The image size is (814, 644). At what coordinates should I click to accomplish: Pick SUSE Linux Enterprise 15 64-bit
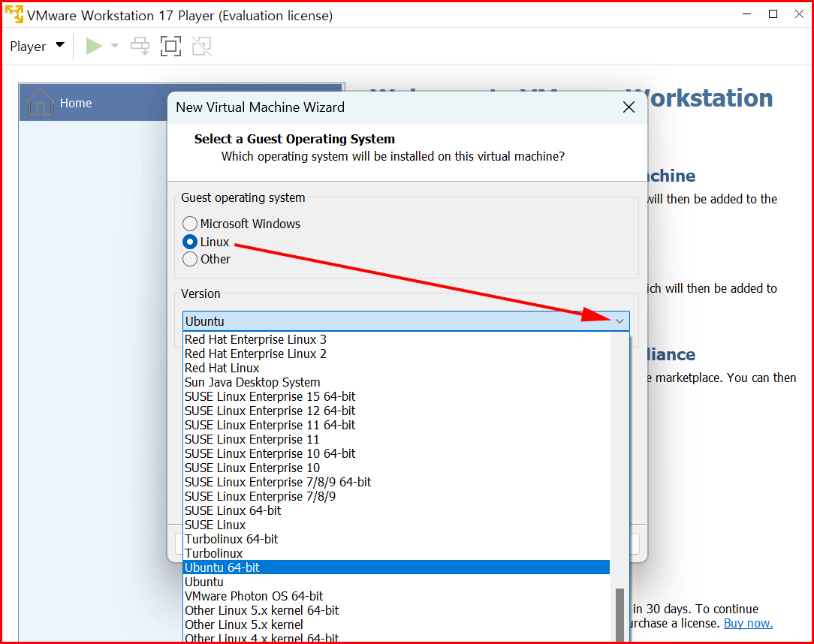coord(396,396)
